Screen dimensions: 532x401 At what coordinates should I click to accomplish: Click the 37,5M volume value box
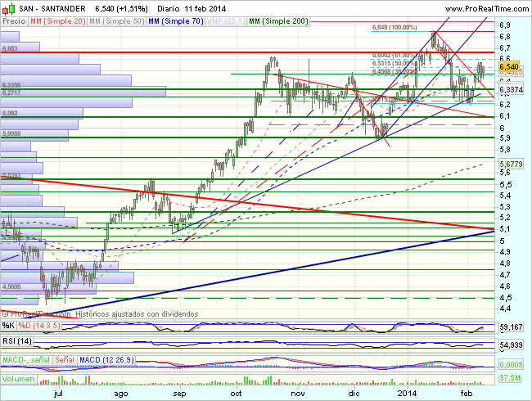pyautogui.click(x=510, y=378)
